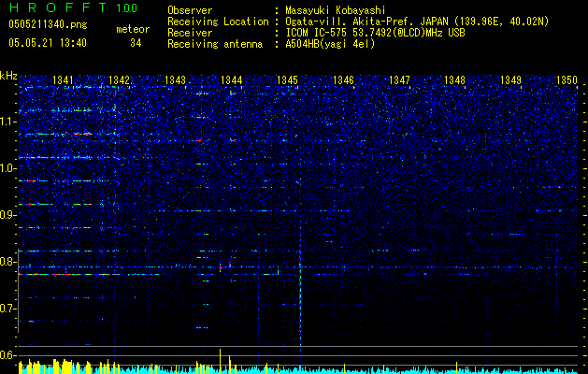Click the 0.7 kHz axis label

click(x=8, y=309)
